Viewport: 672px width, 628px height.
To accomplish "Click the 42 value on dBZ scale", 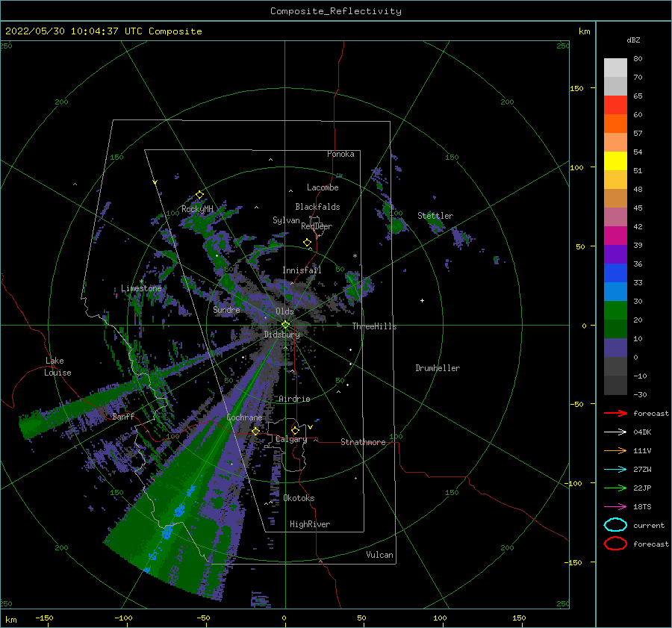I will click(x=638, y=226).
